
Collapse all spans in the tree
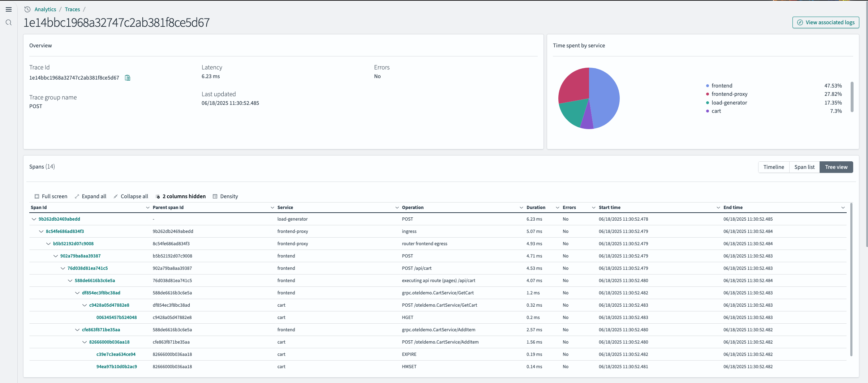131,196
